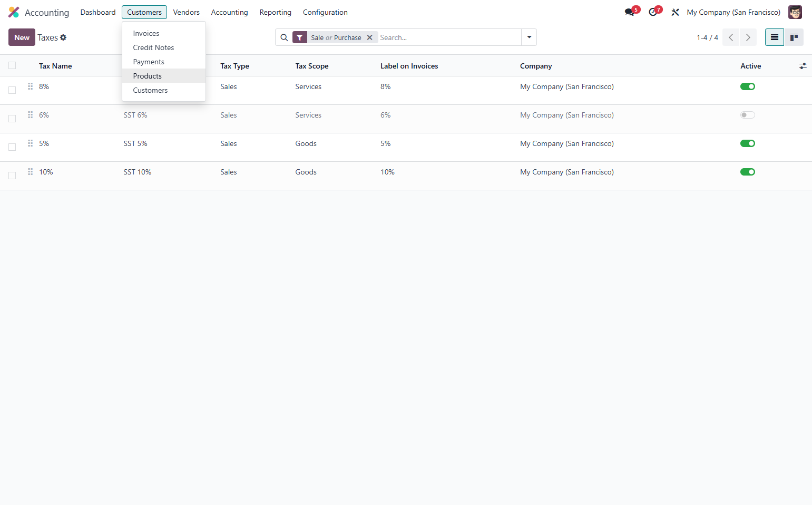The height and width of the screenshot is (505, 812).
Task: Select the 6% tax row checkbox
Action: click(12, 119)
